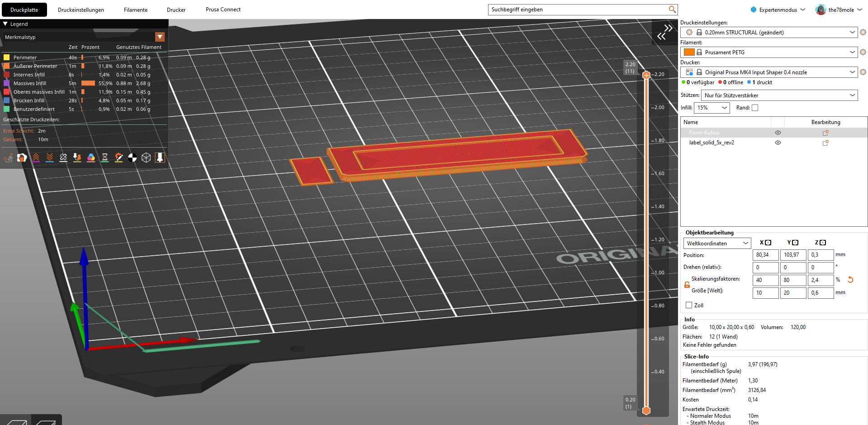Screen dimensions: 868x425
Task: Toggle color changes circles icon
Action: coord(91,158)
